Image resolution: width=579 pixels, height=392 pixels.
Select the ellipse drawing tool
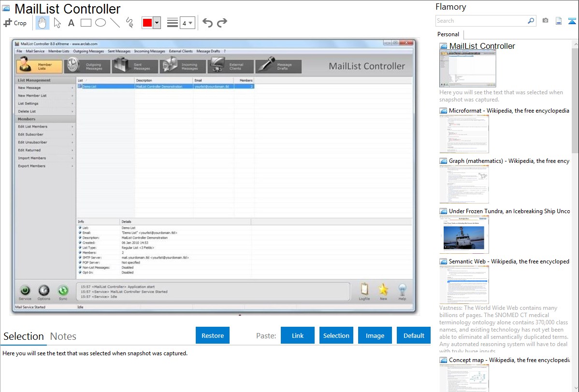(101, 23)
